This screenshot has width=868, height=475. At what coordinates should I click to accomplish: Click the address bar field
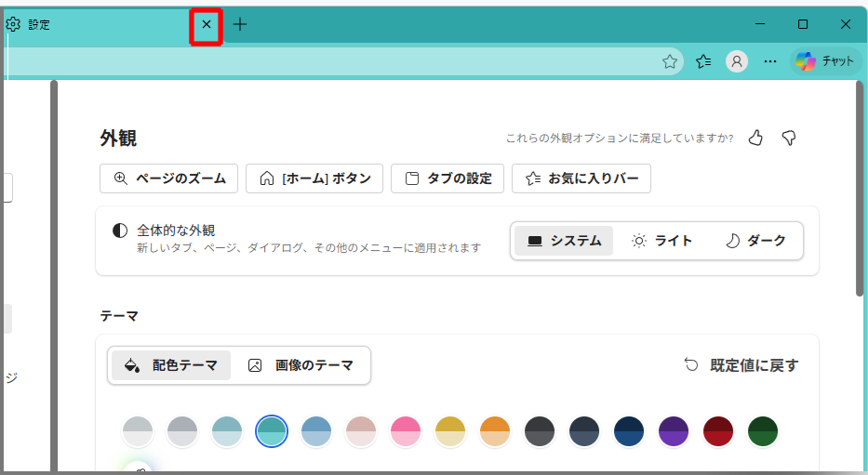(343, 61)
